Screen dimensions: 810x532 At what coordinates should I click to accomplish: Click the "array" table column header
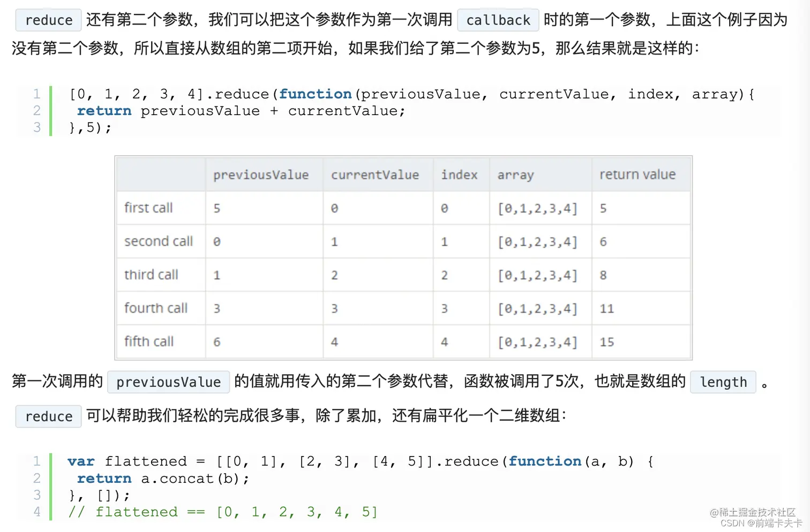coord(515,176)
